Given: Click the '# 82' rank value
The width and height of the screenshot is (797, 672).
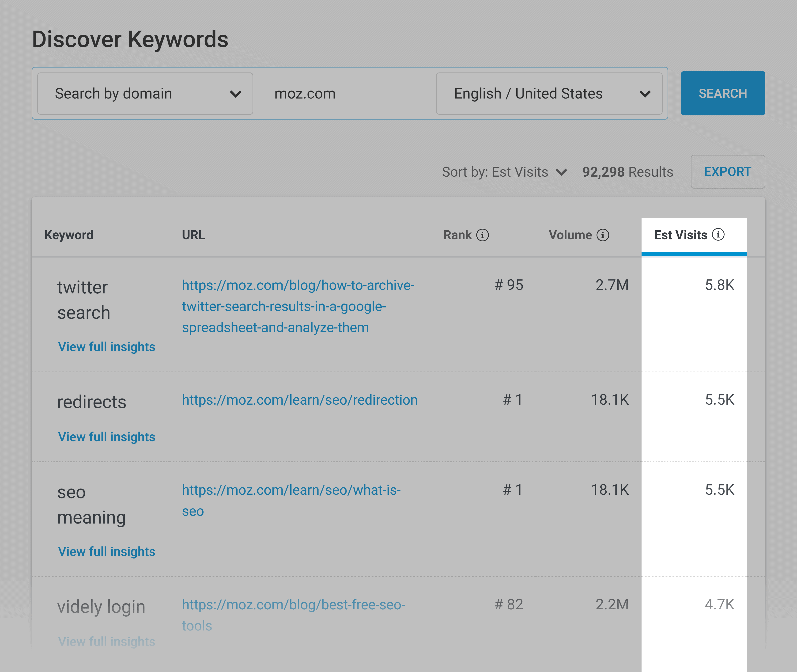Looking at the screenshot, I should click(x=509, y=605).
